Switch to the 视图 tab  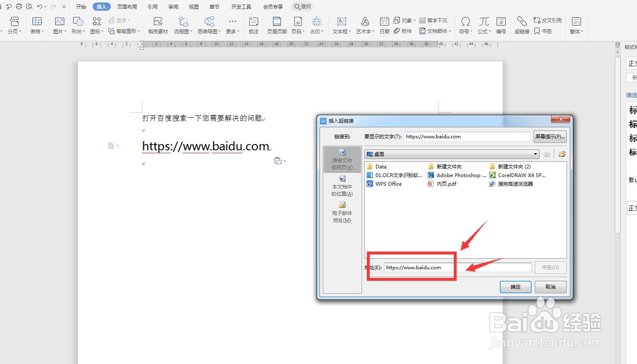[194, 7]
